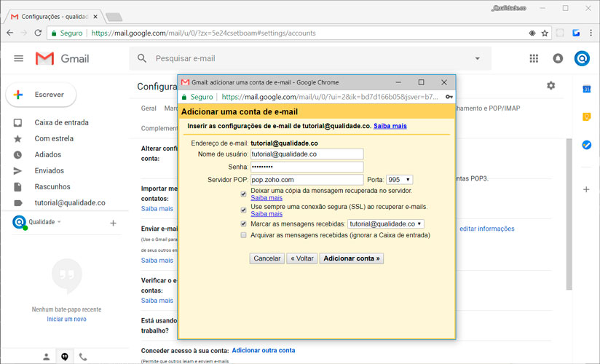Click the search magnifier icon
The height and width of the screenshot is (364, 600).
click(x=142, y=58)
